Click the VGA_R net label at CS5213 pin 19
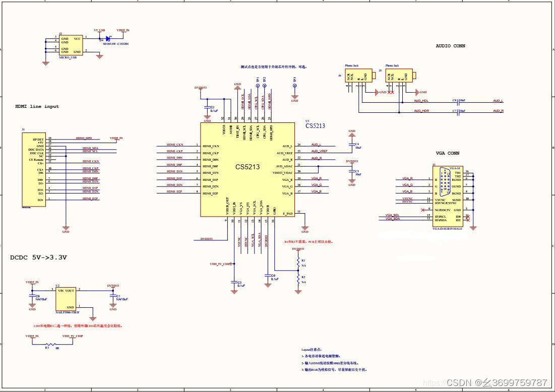 [317, 178]
